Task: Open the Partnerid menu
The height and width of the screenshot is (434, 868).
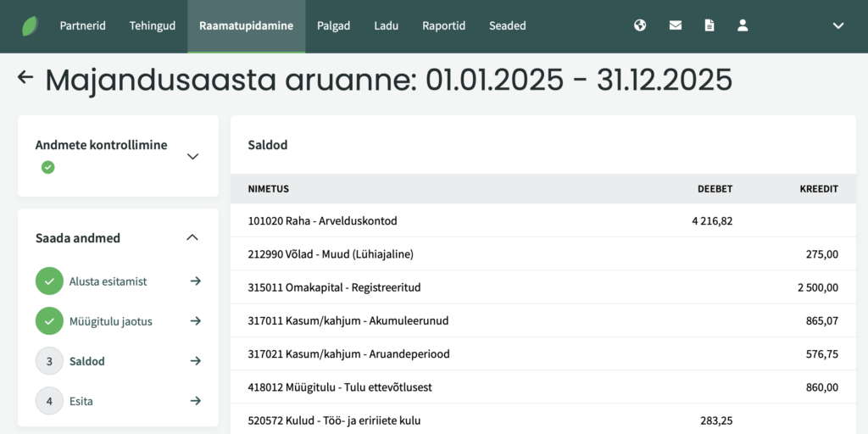Action: (x=82, y=25)
